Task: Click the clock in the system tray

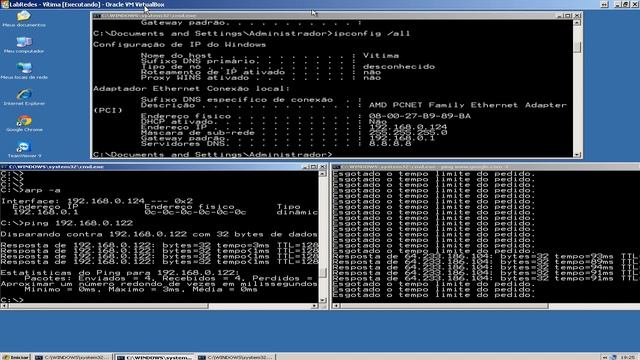Action: (627, 357)
